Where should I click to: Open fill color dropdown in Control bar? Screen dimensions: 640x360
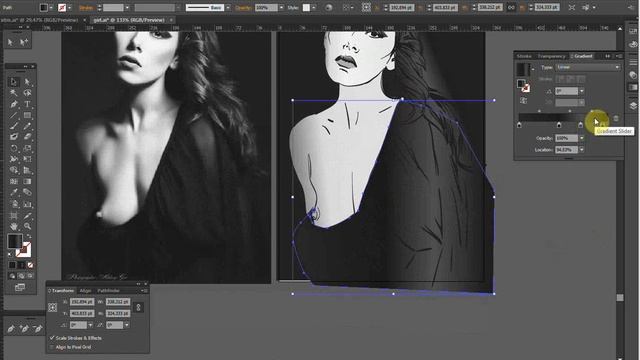pyautogui.click(x=51, y=8)
